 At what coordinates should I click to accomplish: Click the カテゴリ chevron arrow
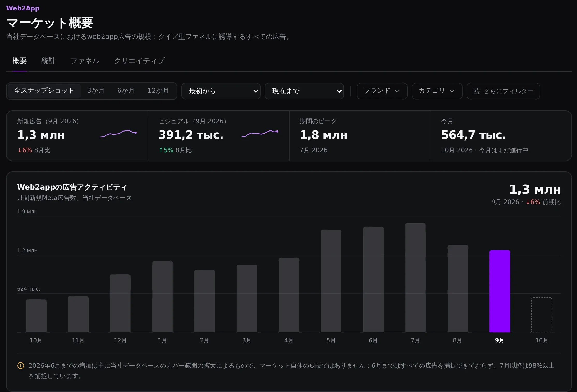point(452,91)
